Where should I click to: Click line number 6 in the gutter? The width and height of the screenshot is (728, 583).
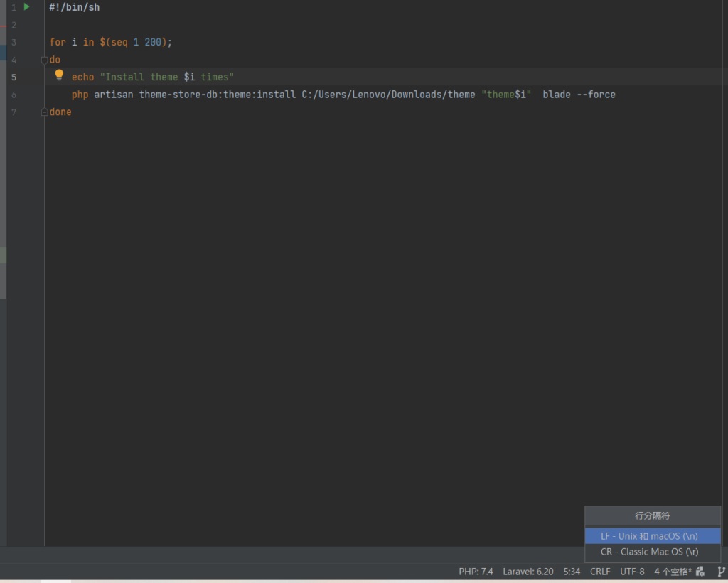(x=13, y=95)
